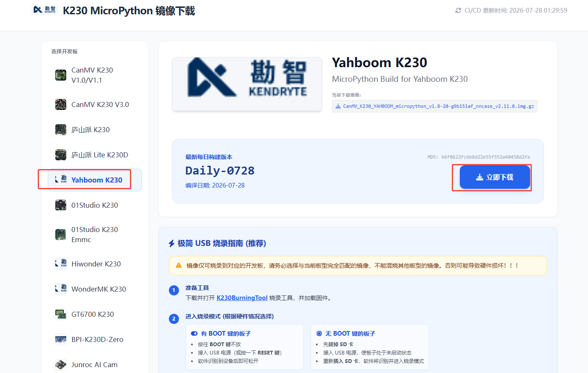The width and height of the screenshot is (588, 373).
Task: Click the Kendryte logo in the header
Action: pyautogui.click(x=44, y=10)
